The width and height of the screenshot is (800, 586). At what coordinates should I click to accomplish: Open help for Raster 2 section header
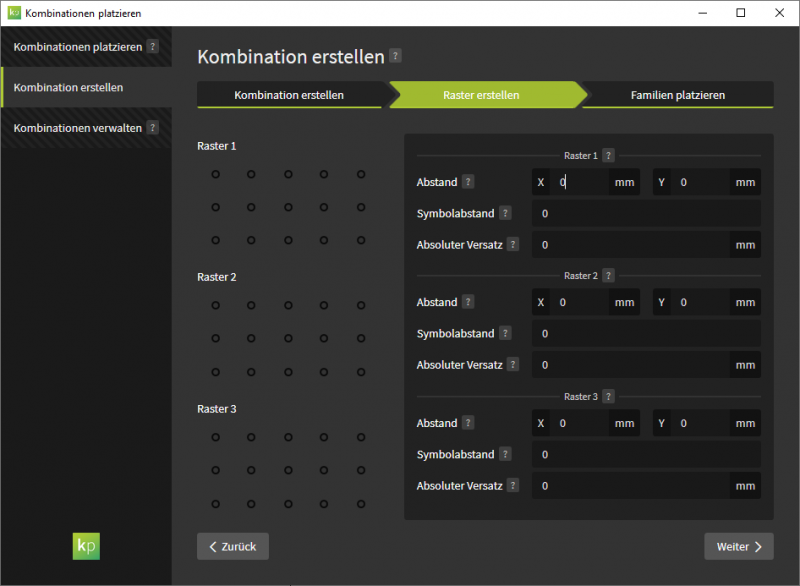click(608, 276)
